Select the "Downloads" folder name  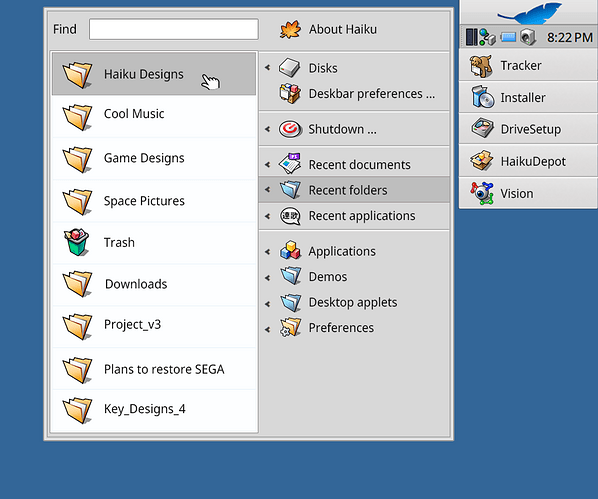click(136, 284)
